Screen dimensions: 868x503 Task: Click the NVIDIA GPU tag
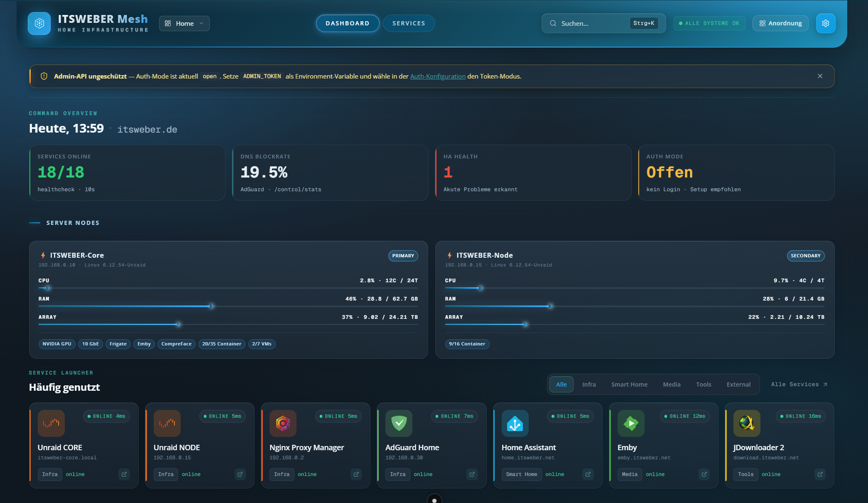click(57, 344)
